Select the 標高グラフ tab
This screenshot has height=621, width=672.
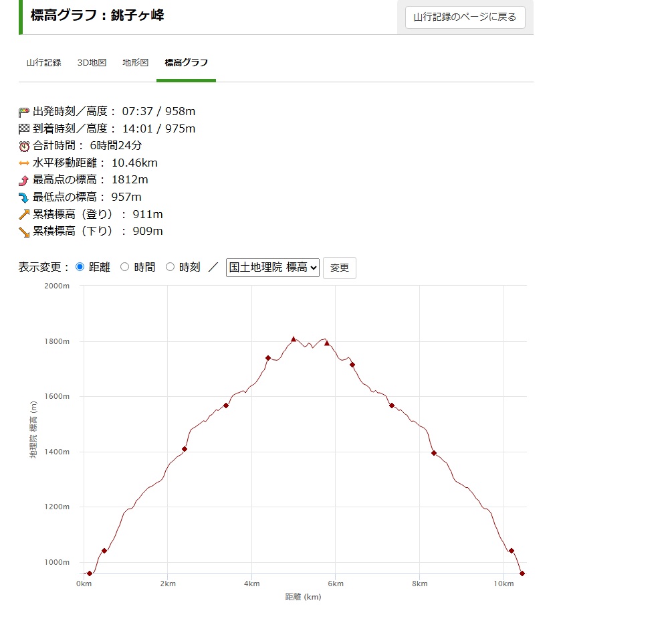tap(186, 63)
